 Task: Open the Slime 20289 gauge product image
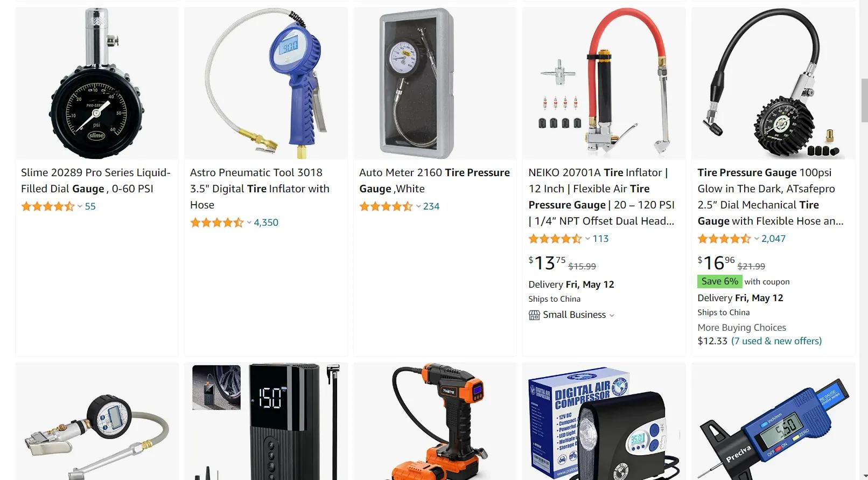pos(97,84)
